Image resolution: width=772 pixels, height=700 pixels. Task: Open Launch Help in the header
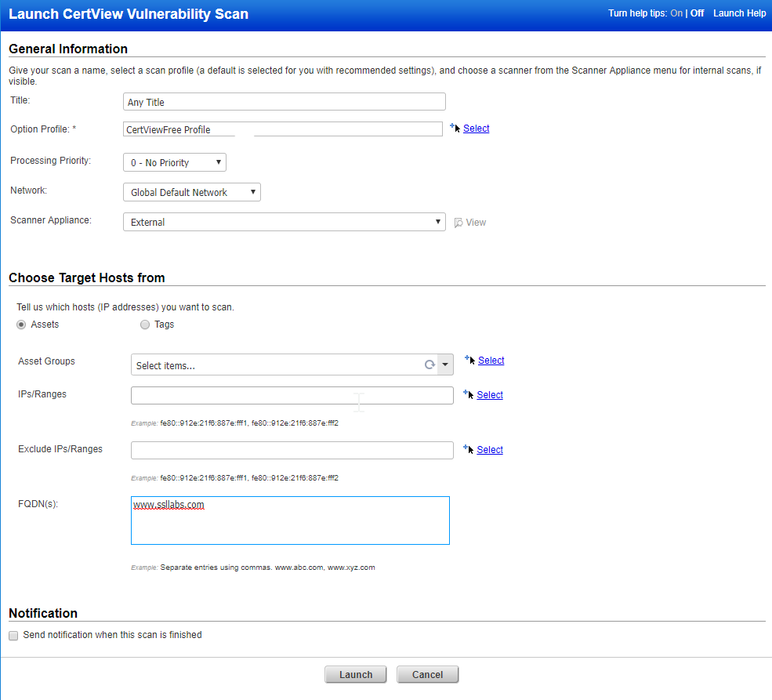pyautogui.click(x=739, y=13)
